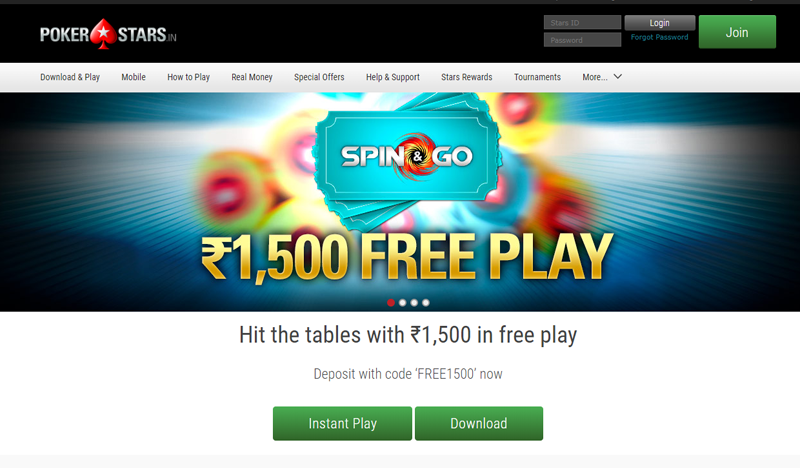Open the Real Money section

click(252, 77)
